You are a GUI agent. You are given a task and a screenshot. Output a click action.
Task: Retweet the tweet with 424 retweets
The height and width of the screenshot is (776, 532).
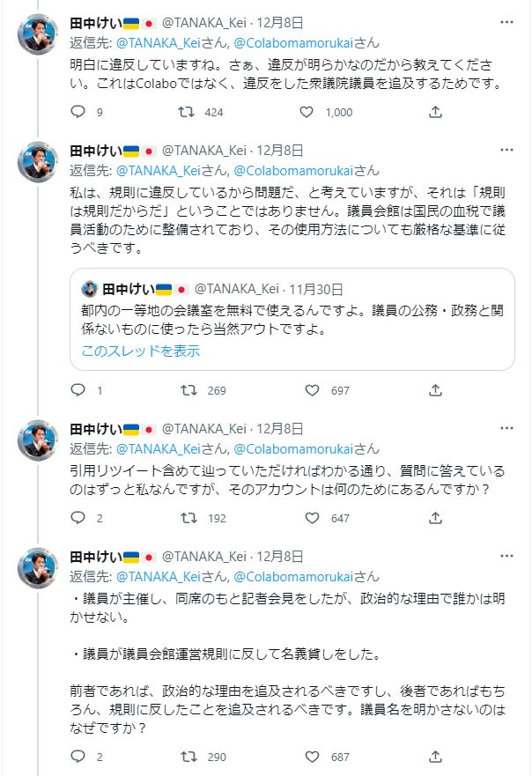[186, 112]
